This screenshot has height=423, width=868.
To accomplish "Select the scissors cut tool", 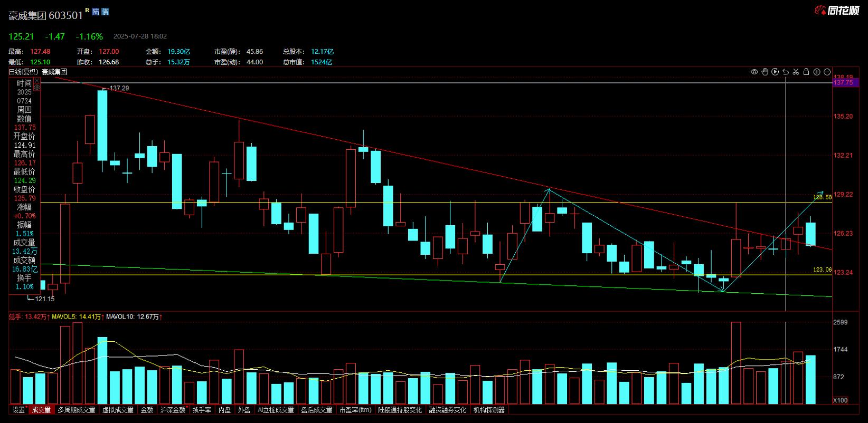I will pos(796,72).
